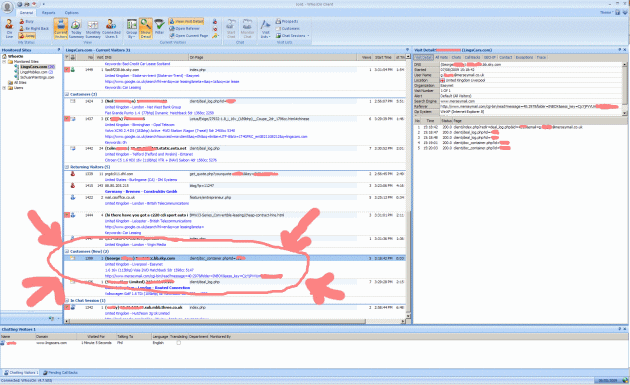This screenshot has height=385, width=630.
Task: Toggle the Show Detail button
Action: click(x=145, y=29)
